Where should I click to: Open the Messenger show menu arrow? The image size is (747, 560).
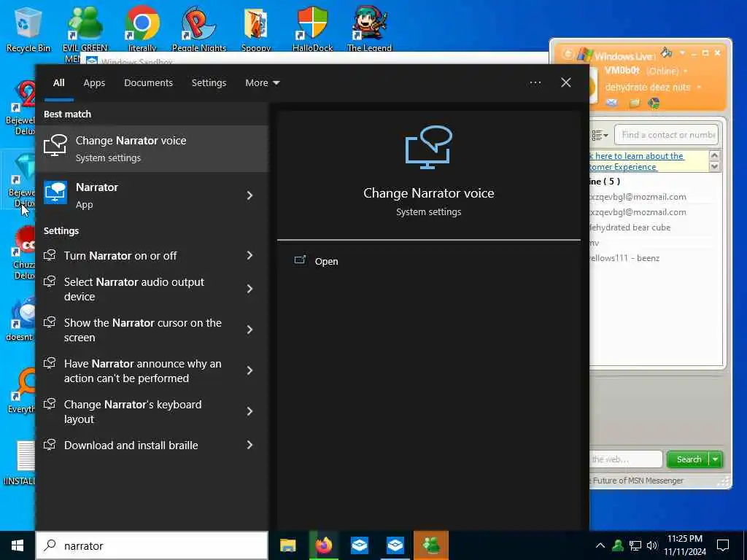coord(682,52)
